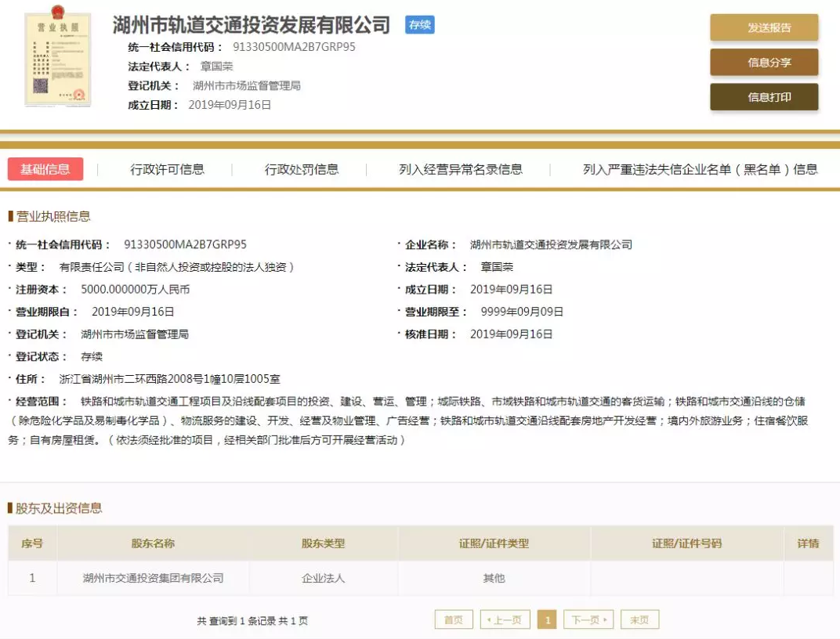Jump to 末页 last page
The height and width of the screenshot is (639, 840).
tap(639, 619)
